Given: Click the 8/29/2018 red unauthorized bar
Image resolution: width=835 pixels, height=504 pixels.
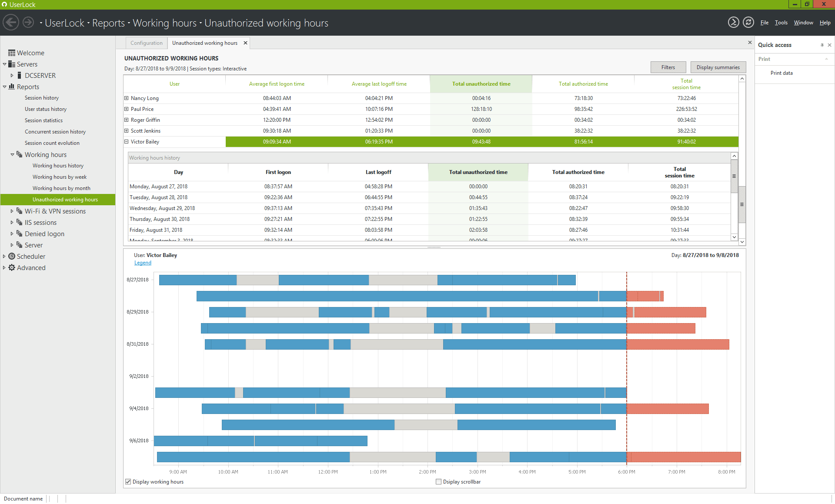Looking at the screenshot, I should coord(670,312).
